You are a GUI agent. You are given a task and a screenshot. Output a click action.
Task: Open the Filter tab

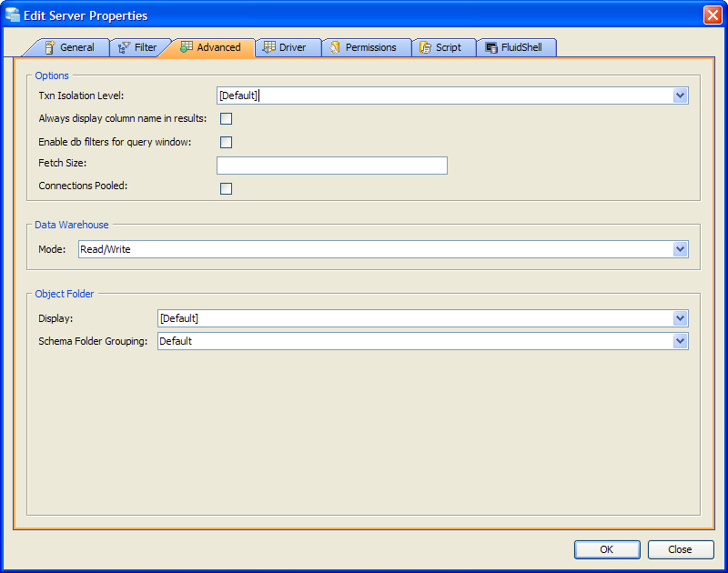coord(138,47)
